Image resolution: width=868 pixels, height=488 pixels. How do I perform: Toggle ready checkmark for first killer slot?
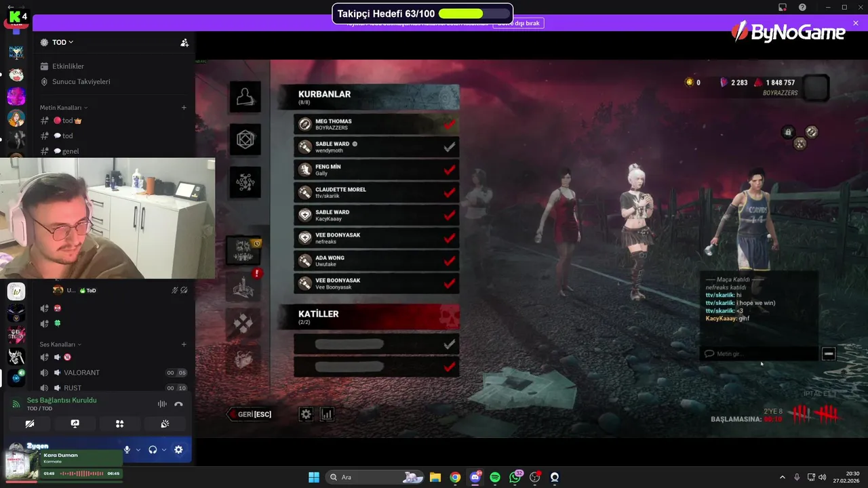pos(449,344)
